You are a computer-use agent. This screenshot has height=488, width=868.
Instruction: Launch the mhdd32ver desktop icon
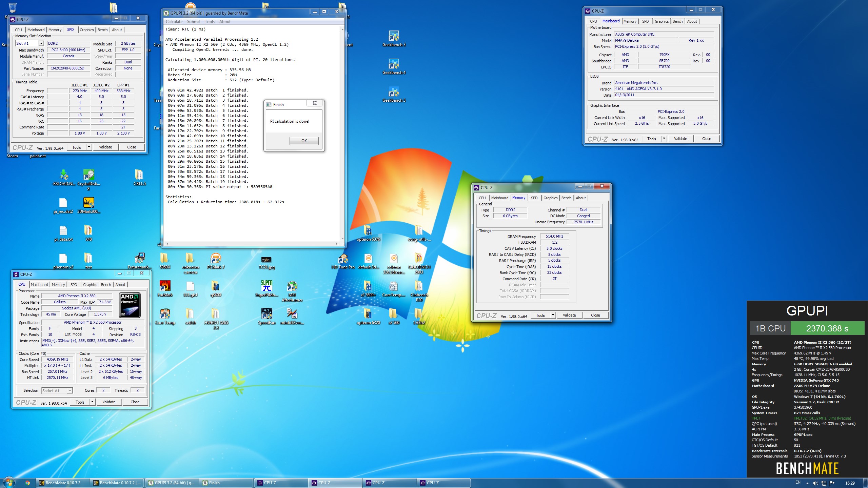point(292,316)
